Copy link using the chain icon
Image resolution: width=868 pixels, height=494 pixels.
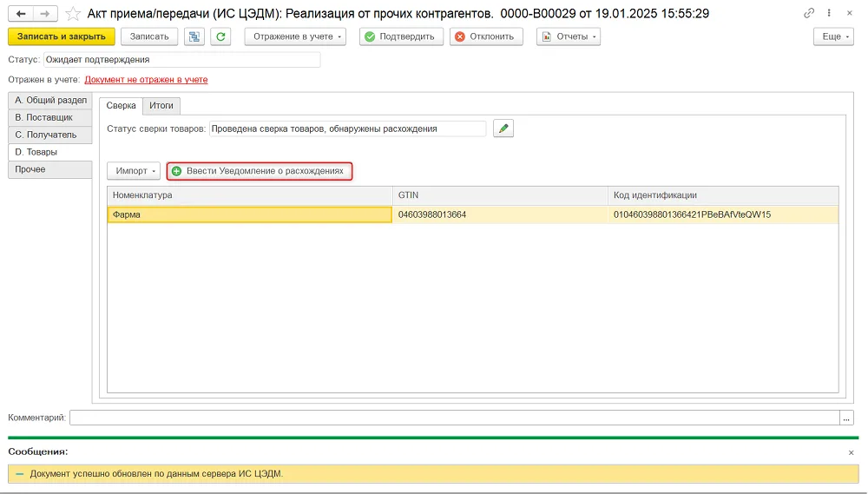click(809, 13)
